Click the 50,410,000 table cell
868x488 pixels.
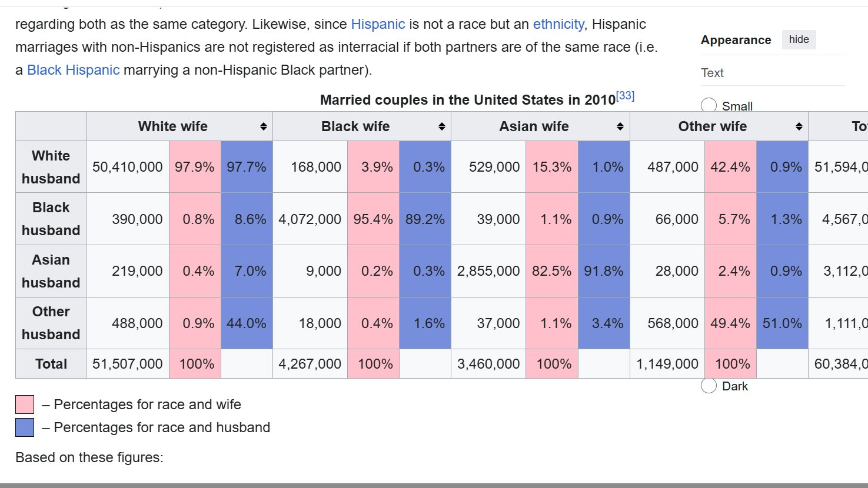pos(128,167)
